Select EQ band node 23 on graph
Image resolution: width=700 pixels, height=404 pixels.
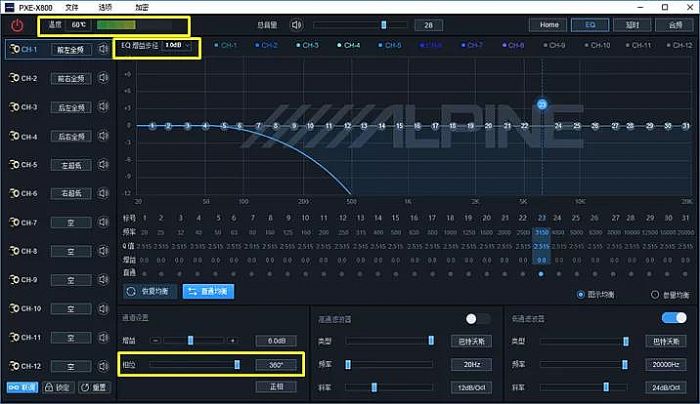pos(542,104)
